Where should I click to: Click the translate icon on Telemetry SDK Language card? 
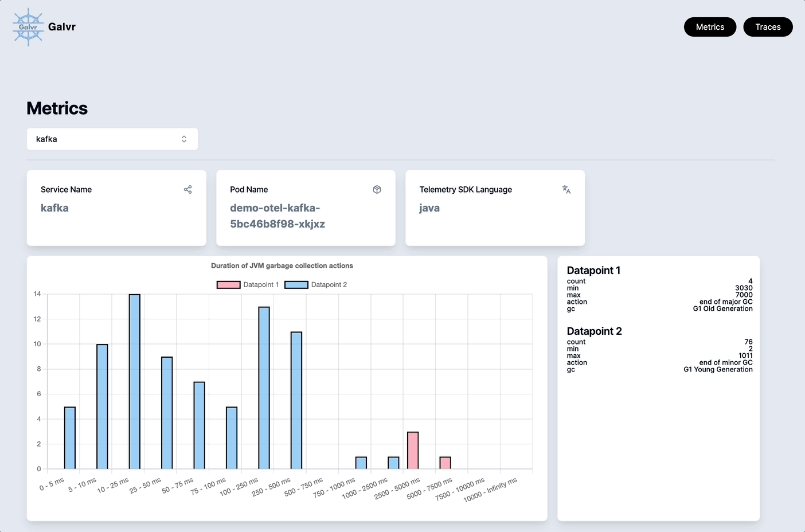tap(566, 190)
